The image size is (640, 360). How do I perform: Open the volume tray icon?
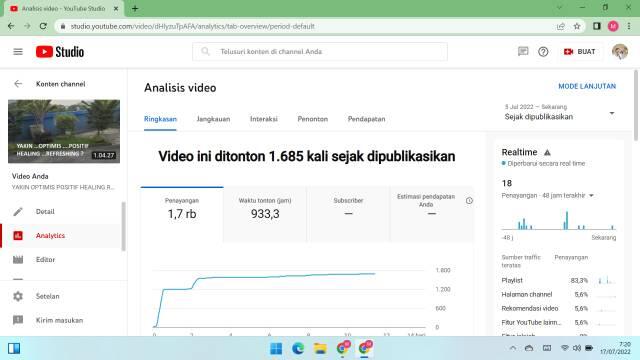tap(576, 348)
